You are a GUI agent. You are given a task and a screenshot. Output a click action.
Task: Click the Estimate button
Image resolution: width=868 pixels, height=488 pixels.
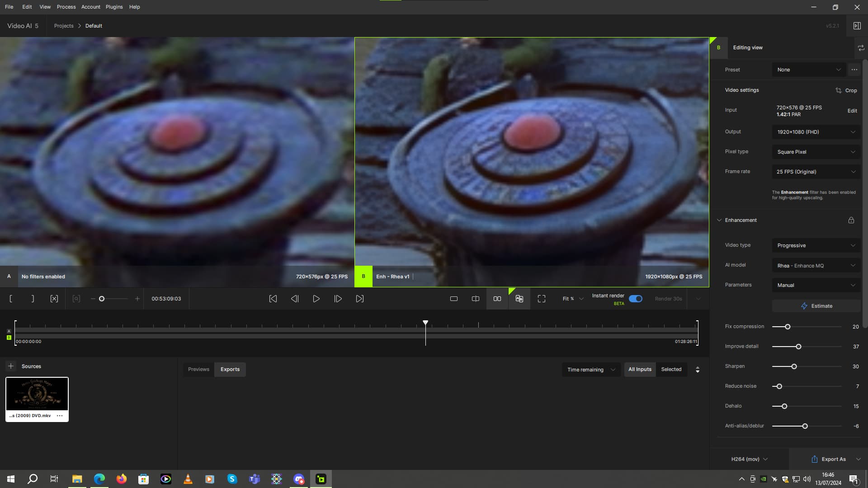[816, 306]
